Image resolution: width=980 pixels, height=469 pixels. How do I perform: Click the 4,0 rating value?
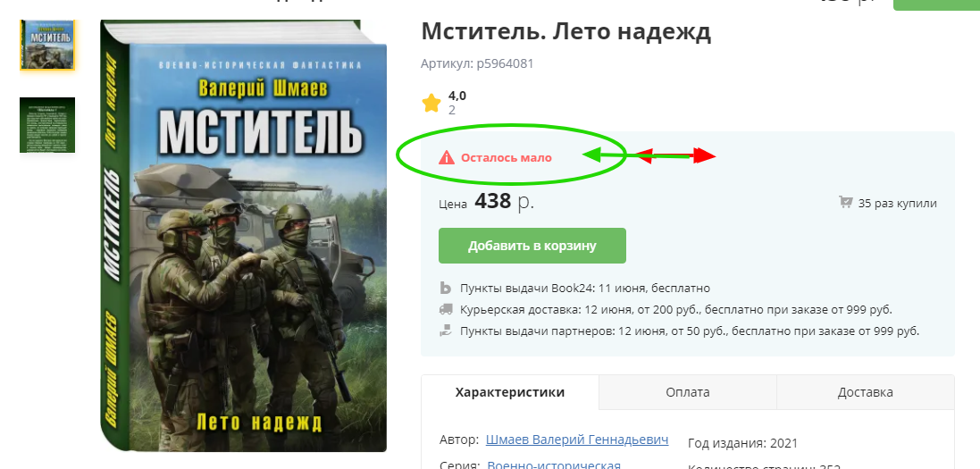tap(456, 96)
